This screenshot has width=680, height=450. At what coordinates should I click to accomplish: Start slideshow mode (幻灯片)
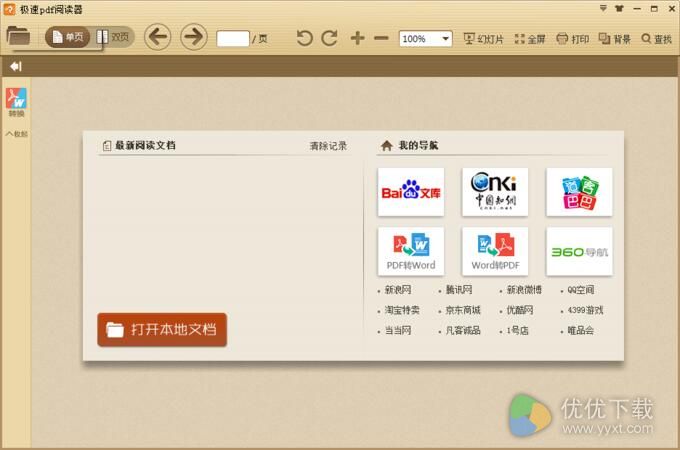(484, 39)
